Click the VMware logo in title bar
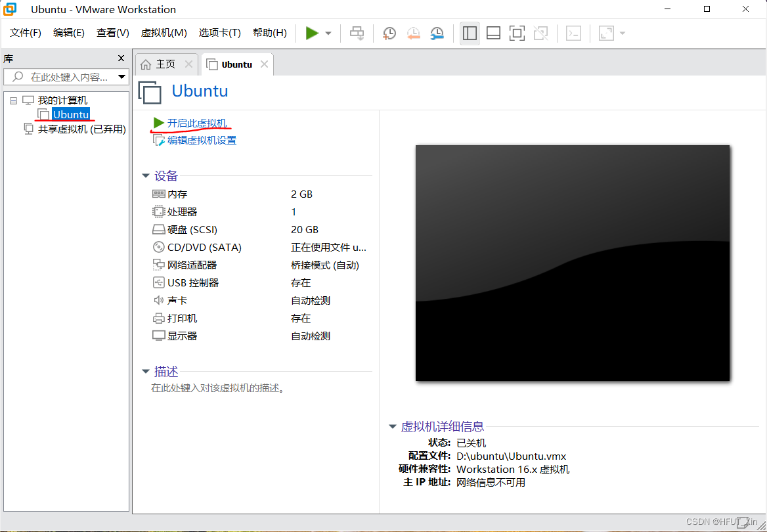The height and width of the screenshot is (532, 767). (x=10, y=9)
